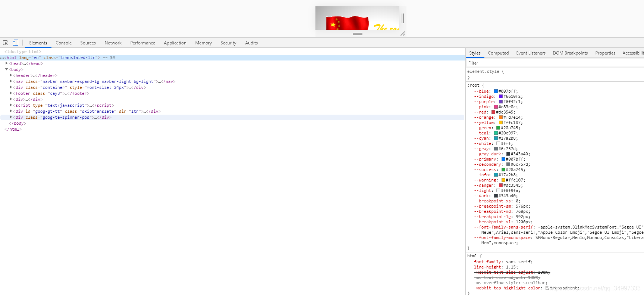Click the element.style rule header
644x295 pixels.
486,71
